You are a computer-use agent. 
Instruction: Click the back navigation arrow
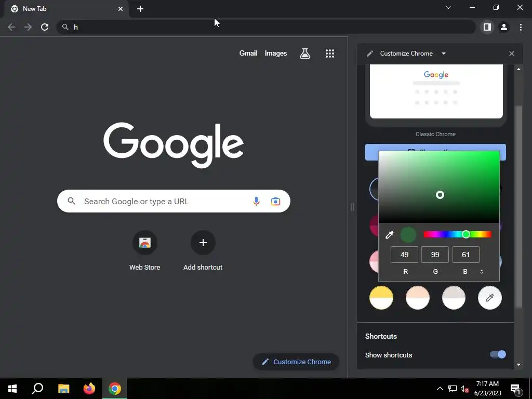[11, 27]
